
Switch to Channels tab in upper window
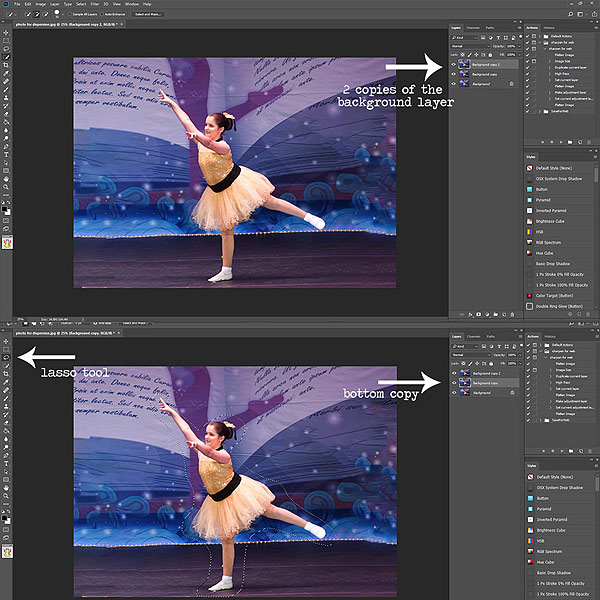coord(473,28)
